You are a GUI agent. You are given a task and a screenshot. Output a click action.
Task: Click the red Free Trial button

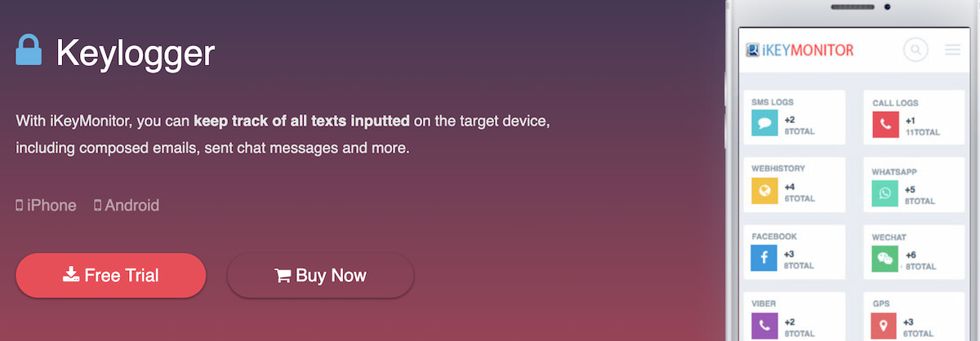[111, 275]
